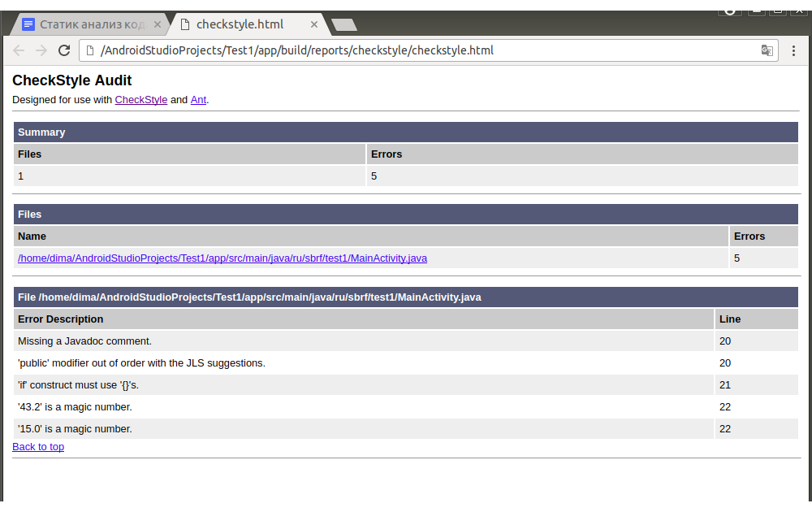
Task: Click the errors count 5 for MainActivity.java
Action: click(x=764, y=258)
